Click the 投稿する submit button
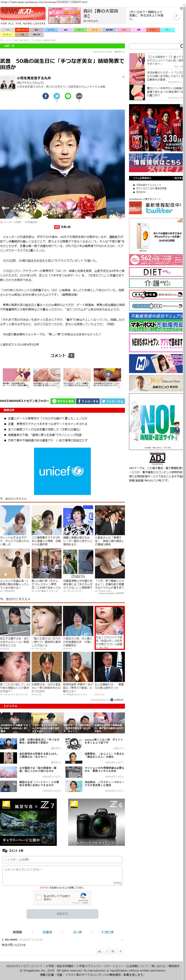Image resolution: width=186 pixels, height=980 pixels. click(62, 913)
